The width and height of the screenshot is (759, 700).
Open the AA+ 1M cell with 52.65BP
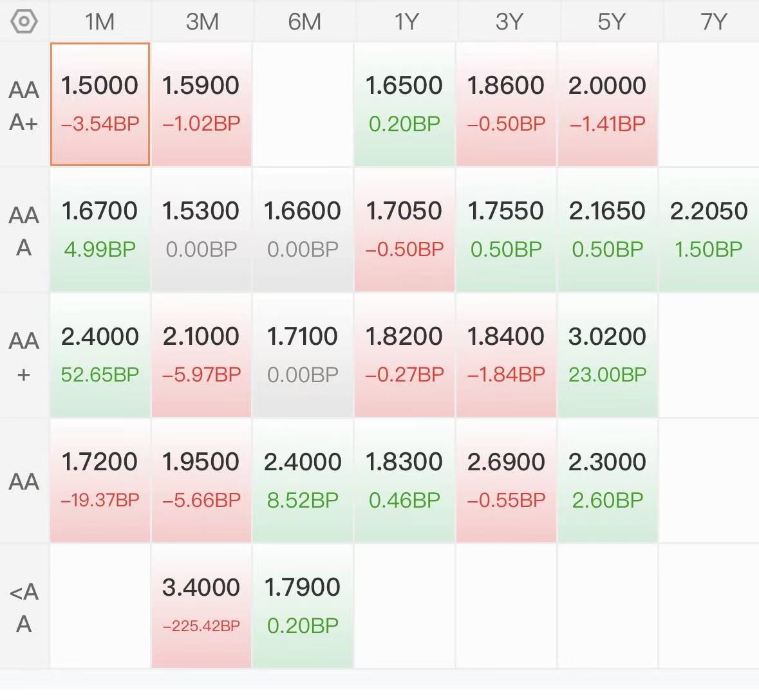(x=100, y=355)
